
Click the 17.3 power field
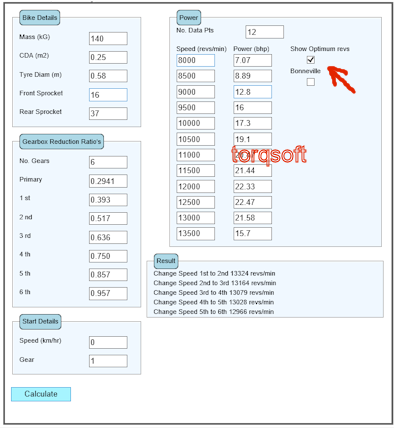click(x=252, y=123)
